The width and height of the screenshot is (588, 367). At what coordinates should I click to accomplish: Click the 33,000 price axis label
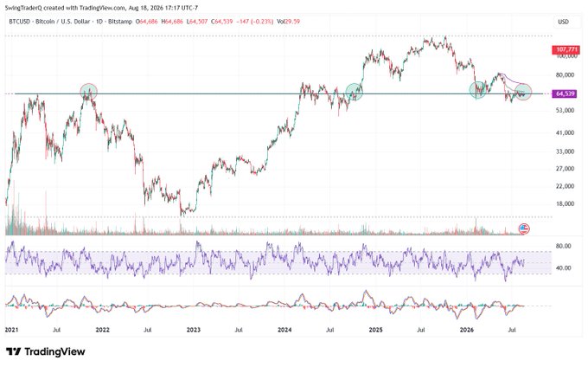click(x=565, y=151)
